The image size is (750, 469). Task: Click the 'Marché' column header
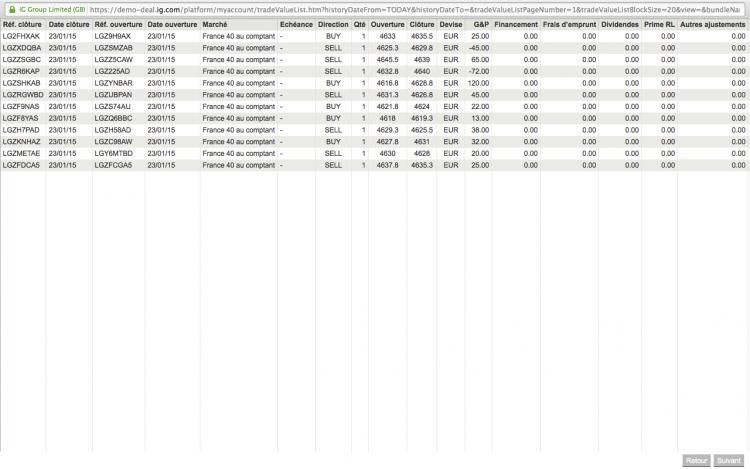tap(215, 24)
